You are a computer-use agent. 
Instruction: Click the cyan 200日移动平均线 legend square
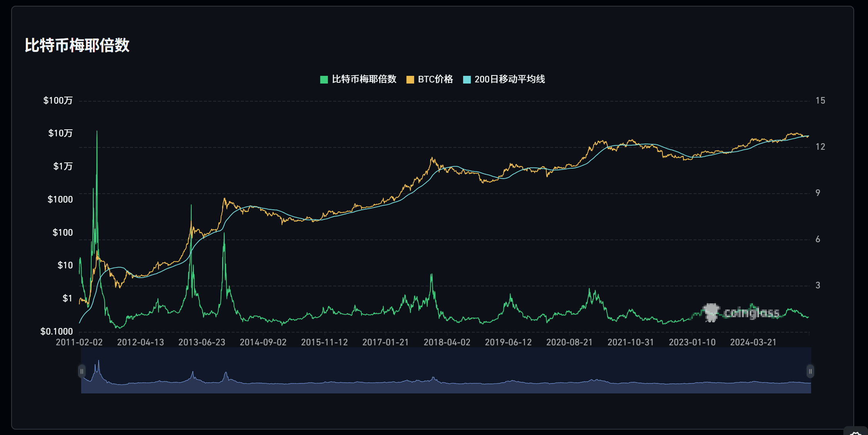467,79
